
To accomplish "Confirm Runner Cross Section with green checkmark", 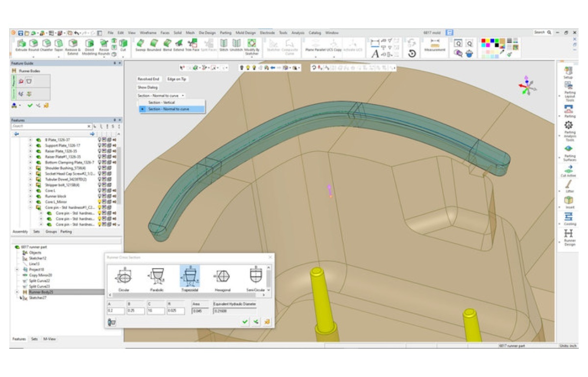I will tap(245, 322).
